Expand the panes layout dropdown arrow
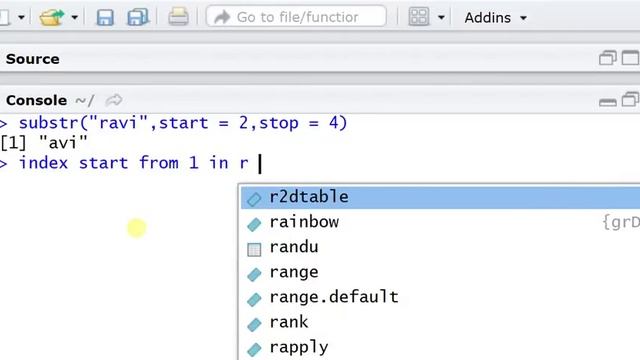The height and width of the screenshot is (360, 640). (x=441, y=18)
